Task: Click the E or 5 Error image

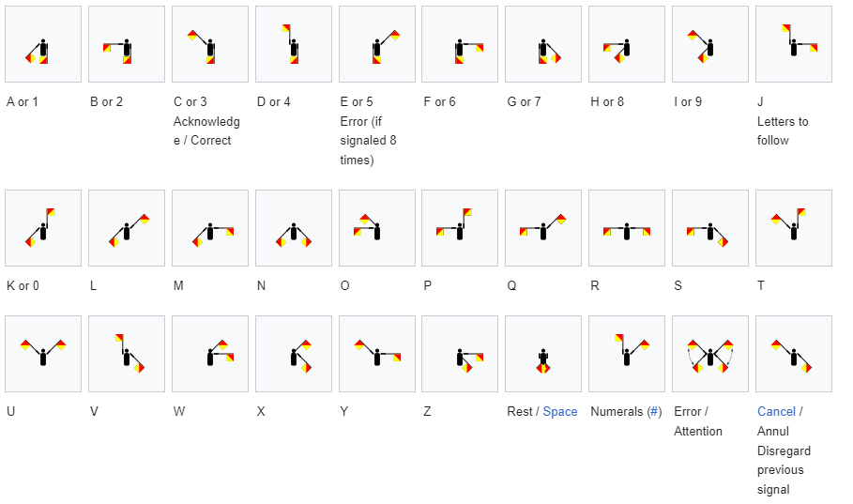Action: (x=377, y=45)
